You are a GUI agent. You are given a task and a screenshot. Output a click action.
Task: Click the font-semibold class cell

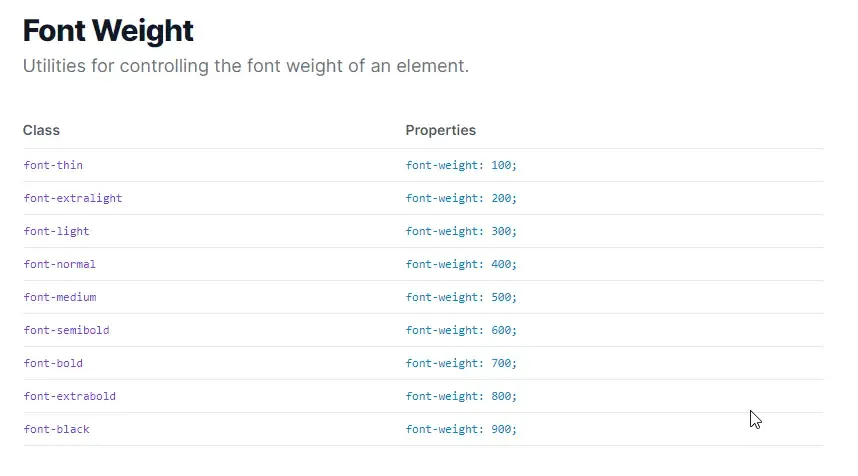pos(67,330)
